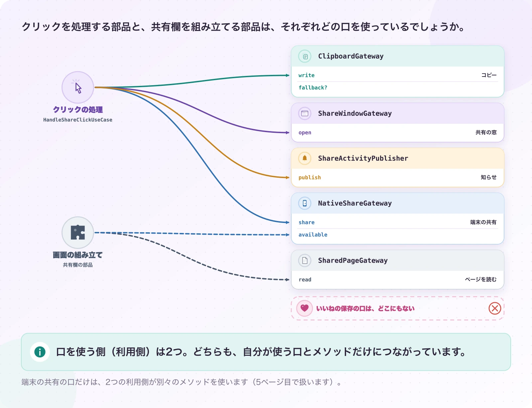Click the cursor icon for クリックの処理

pos(78,88)
